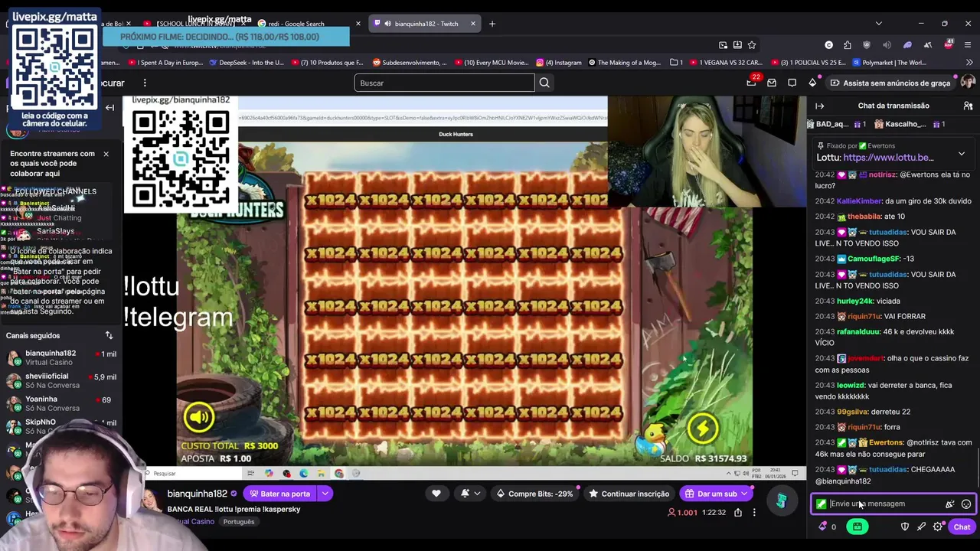Toggle the yellow lightning turbo spin button
Screen dimensions: 980x551
[x=703, y=429]
